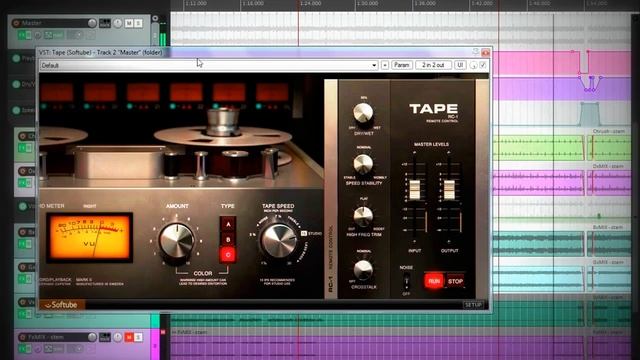
Task: Click FxMIX - stem phase invert icon
Action: pyautogui.click(x=38, y=349)
